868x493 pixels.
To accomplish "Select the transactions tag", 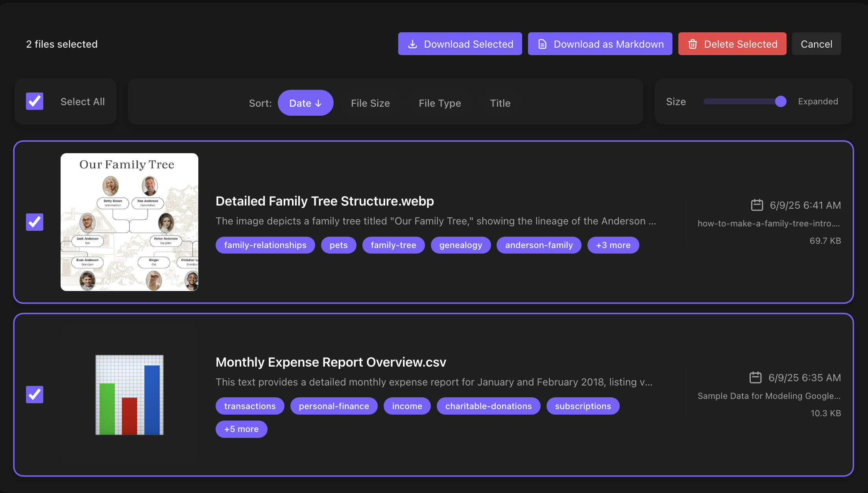I will (249, 406).
